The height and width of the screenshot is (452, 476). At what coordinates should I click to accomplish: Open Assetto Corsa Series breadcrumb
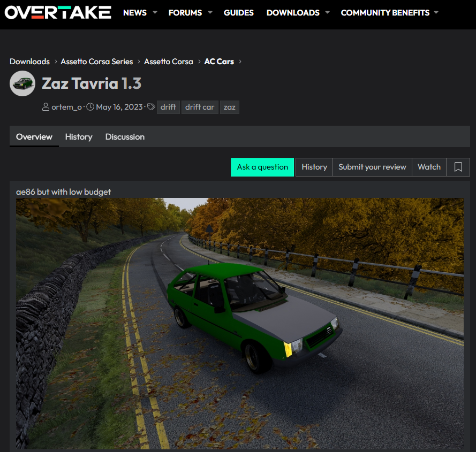tap(97, 62)
